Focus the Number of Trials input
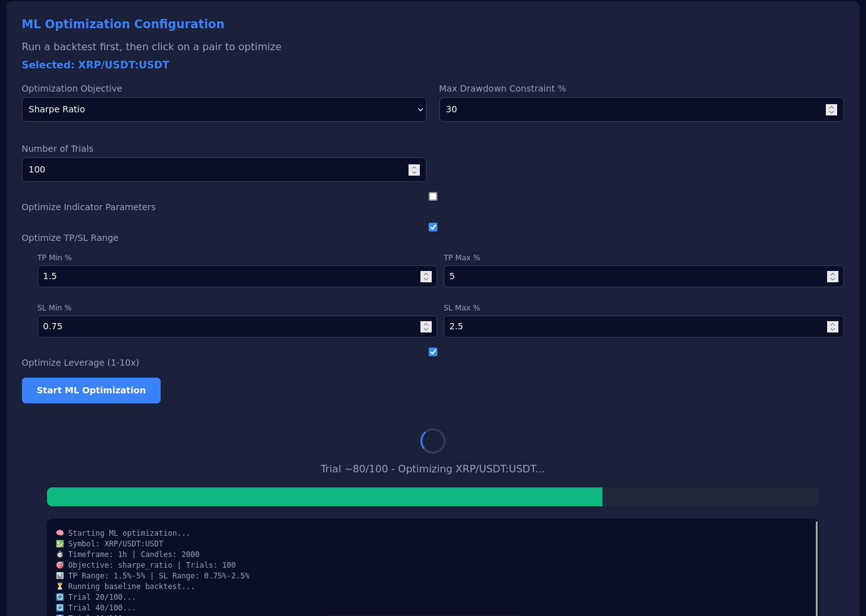The width and height of the screenshot is (866, 616). [x=213, y=170]
